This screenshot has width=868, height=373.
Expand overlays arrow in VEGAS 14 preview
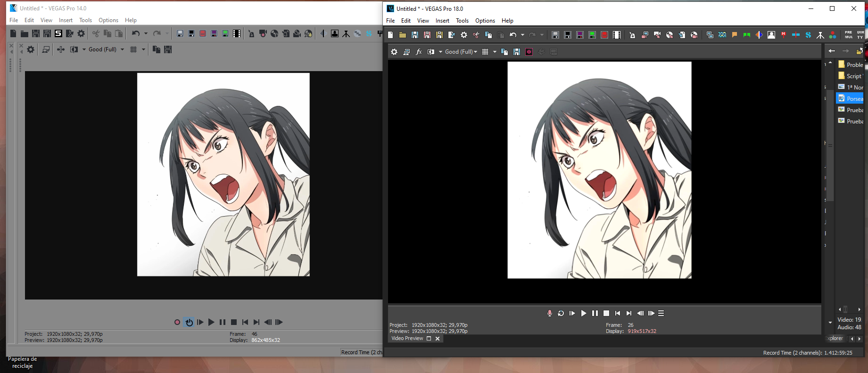point(143,49)
